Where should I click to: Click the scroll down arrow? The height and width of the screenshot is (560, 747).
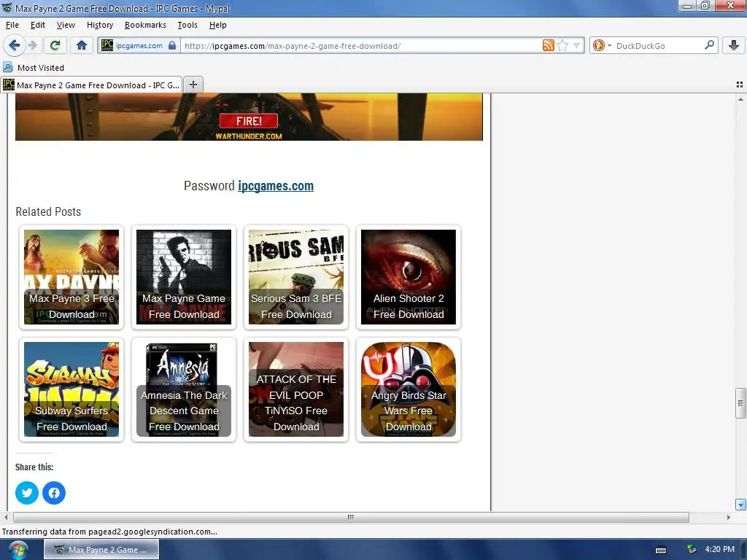740,505
